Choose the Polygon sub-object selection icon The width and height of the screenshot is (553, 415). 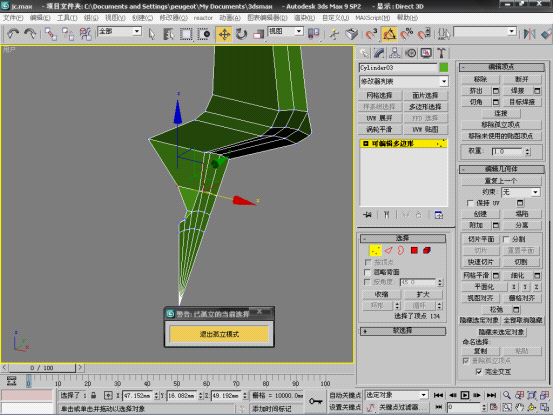coord(414,250)
